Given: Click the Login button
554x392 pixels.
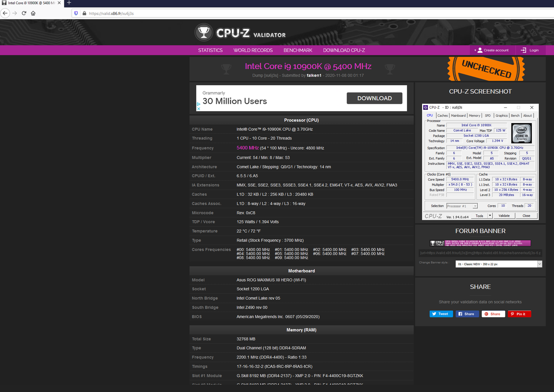Looking at the screenshot, I should (530, 50).
